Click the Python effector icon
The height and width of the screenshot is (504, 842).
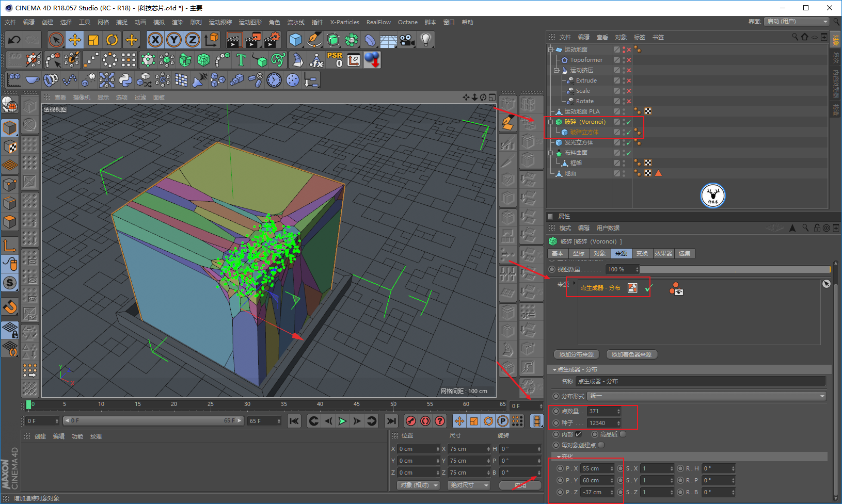(x=125, y=80)
